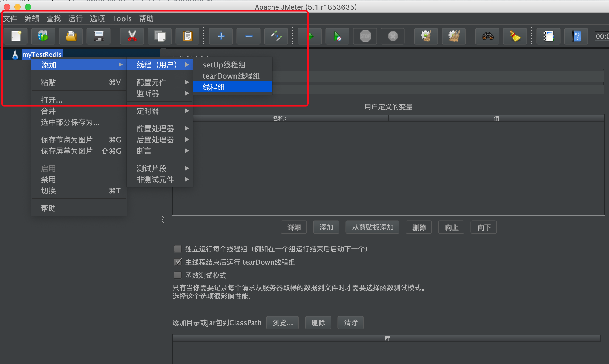This screenshot has width=609, height=364.
Task: Uncheck 主线程结束后运行 tearDown线程组
Action: [178, 262]
